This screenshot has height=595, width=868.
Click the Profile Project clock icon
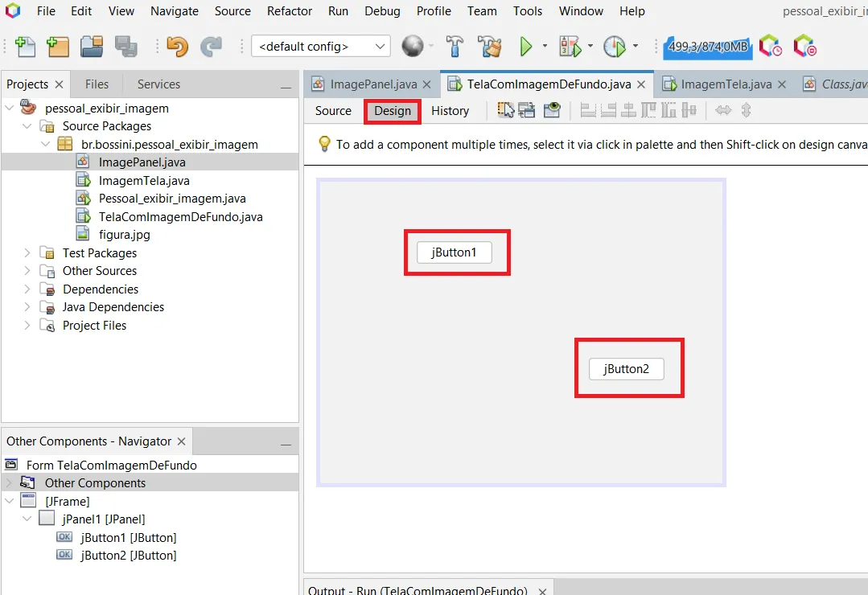click(615, 47)
